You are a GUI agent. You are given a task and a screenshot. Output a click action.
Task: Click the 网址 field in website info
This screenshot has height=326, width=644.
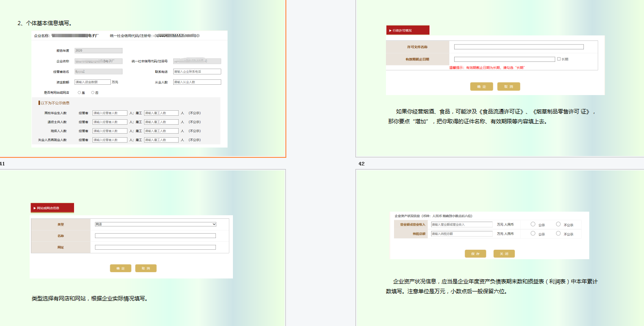(155, 247)
